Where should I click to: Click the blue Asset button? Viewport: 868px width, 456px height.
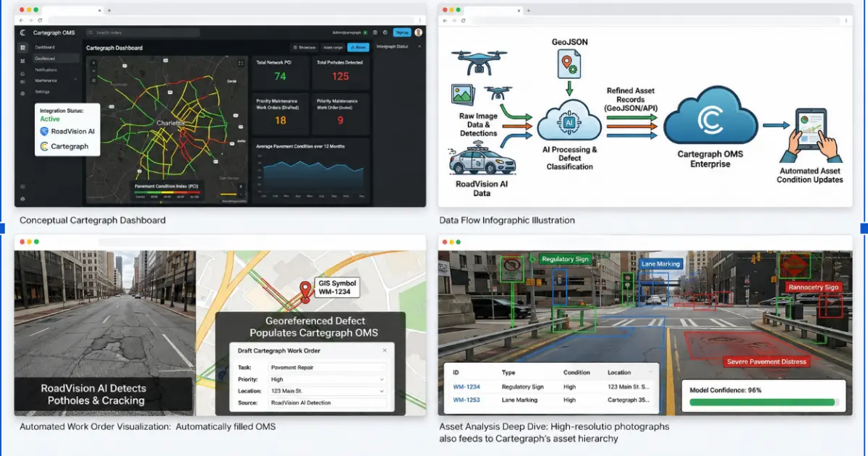[x=358, y=47]
